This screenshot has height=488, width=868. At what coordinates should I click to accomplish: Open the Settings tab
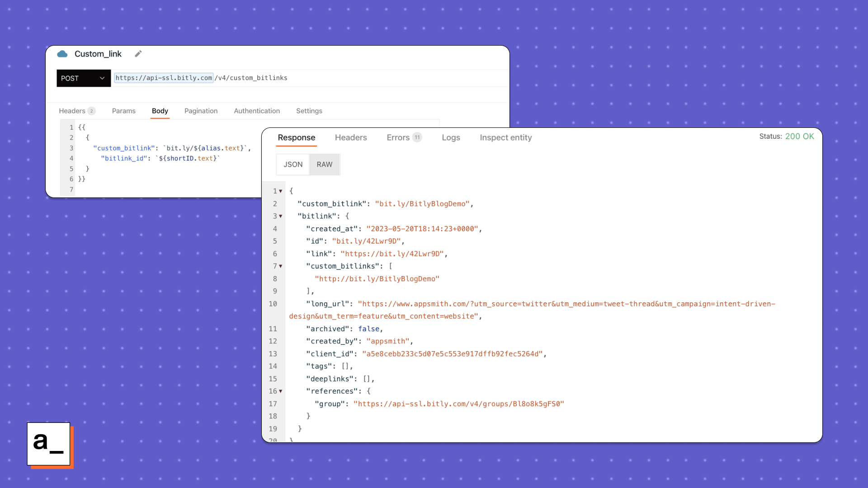(x=309, y=111)
